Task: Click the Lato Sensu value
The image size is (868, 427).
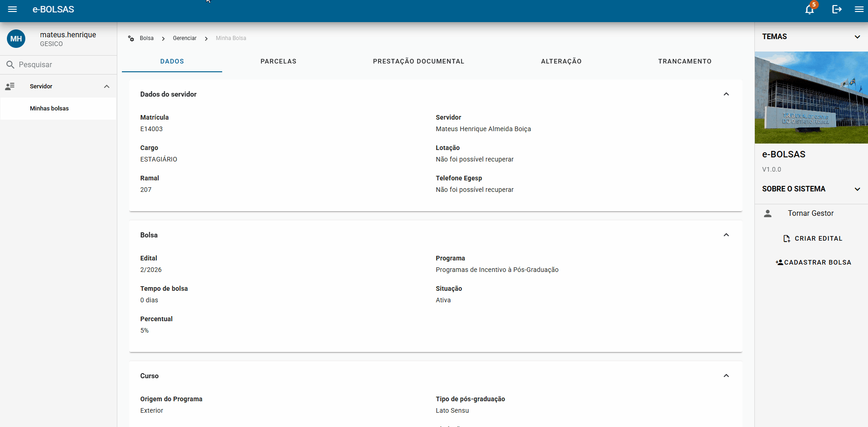Action: [453, 411]
